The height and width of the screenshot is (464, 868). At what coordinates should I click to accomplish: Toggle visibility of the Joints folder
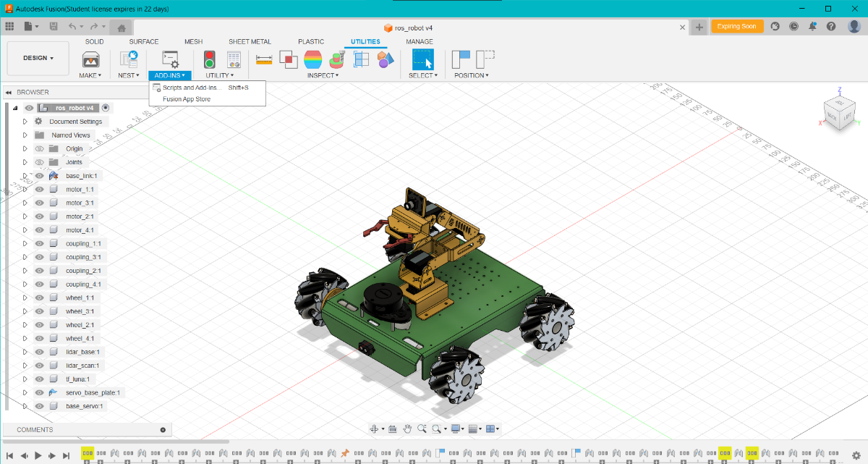tap(40, 162)
